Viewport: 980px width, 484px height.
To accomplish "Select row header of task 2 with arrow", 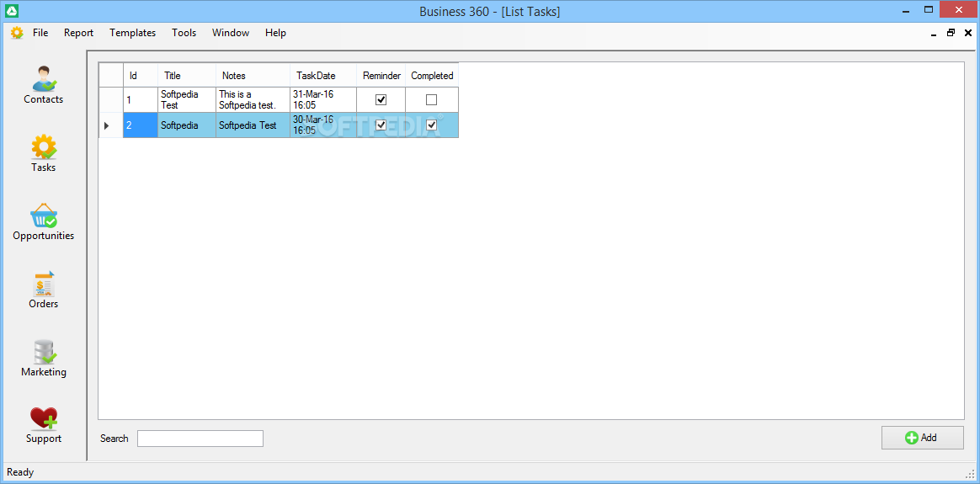I will coord(111,125).
